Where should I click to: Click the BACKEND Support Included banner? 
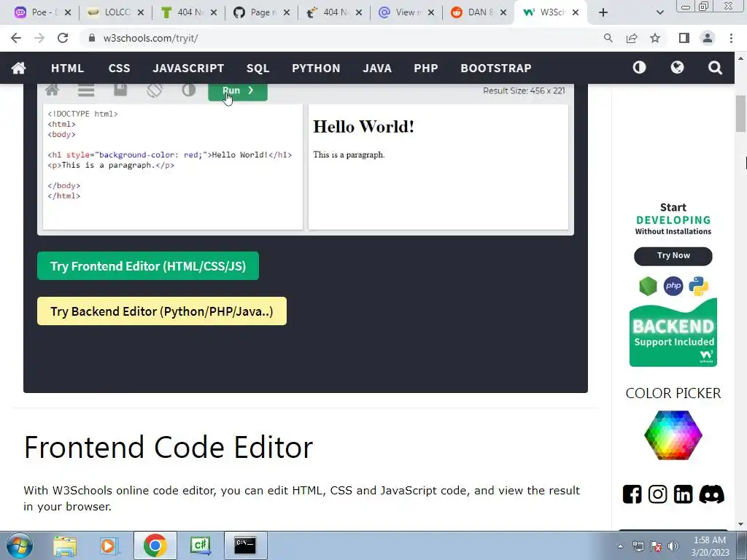tap(673, 333)
